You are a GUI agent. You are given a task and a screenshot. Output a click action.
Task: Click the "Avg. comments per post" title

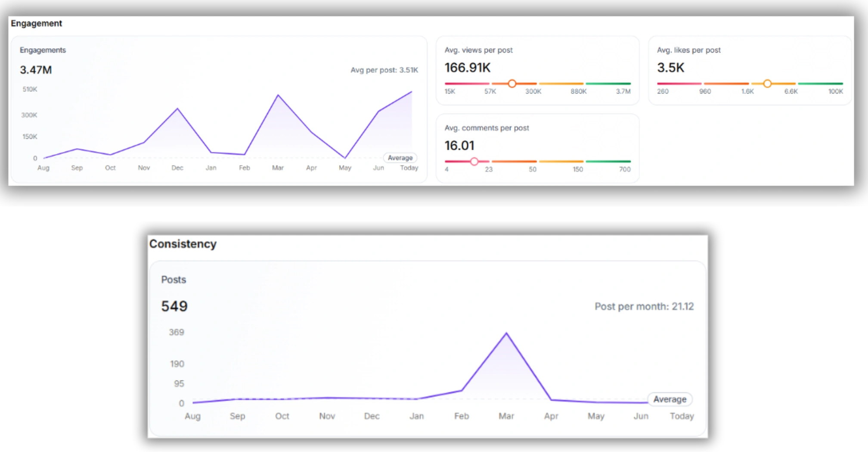(487, 128)
